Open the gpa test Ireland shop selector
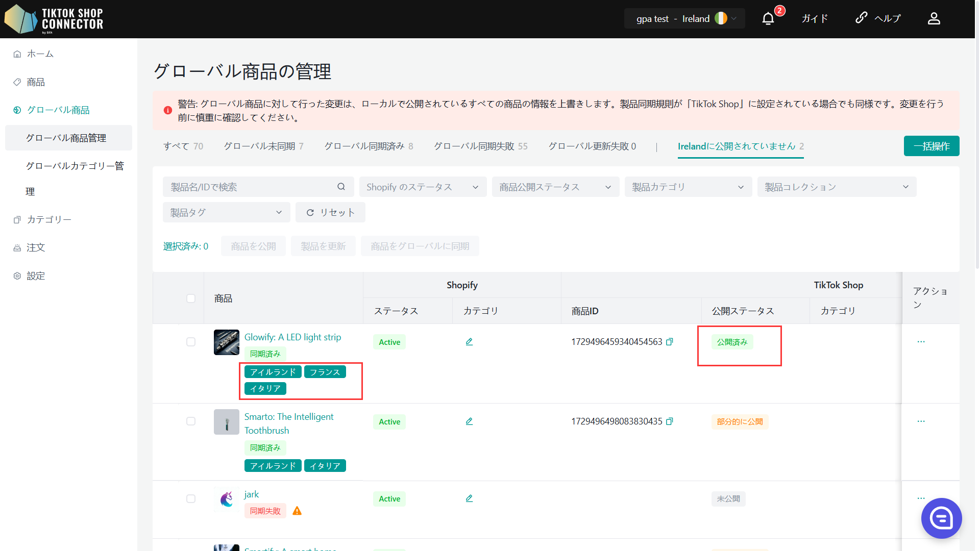This screenshot has height=551, width=980. [x=684, y=19]
